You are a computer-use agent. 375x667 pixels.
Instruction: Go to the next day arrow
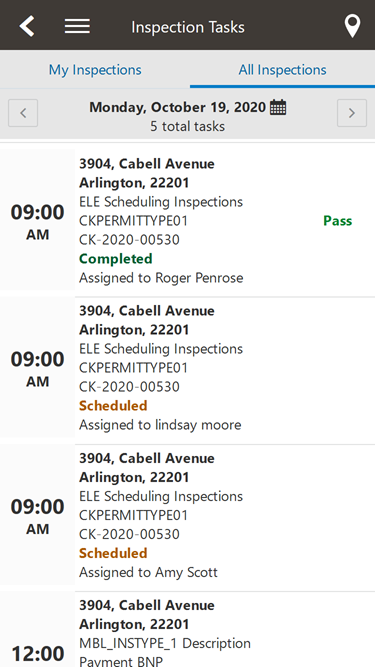(352, 113)
